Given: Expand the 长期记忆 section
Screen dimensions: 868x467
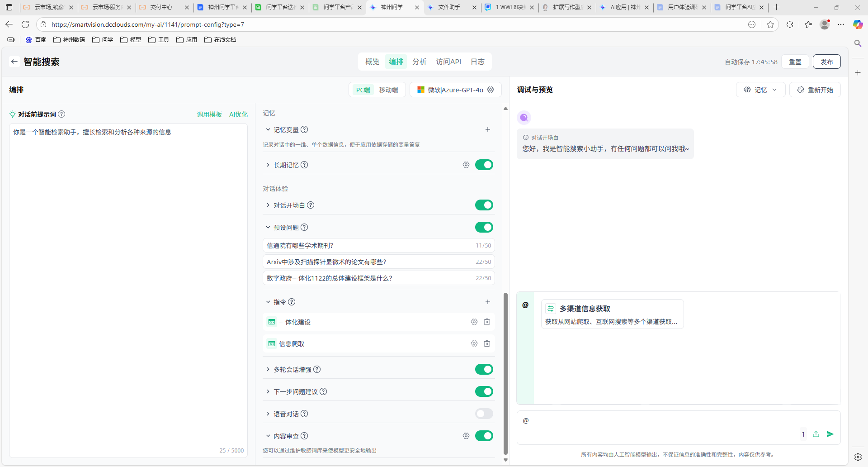Looking at the screenshot, I should 268,165.
